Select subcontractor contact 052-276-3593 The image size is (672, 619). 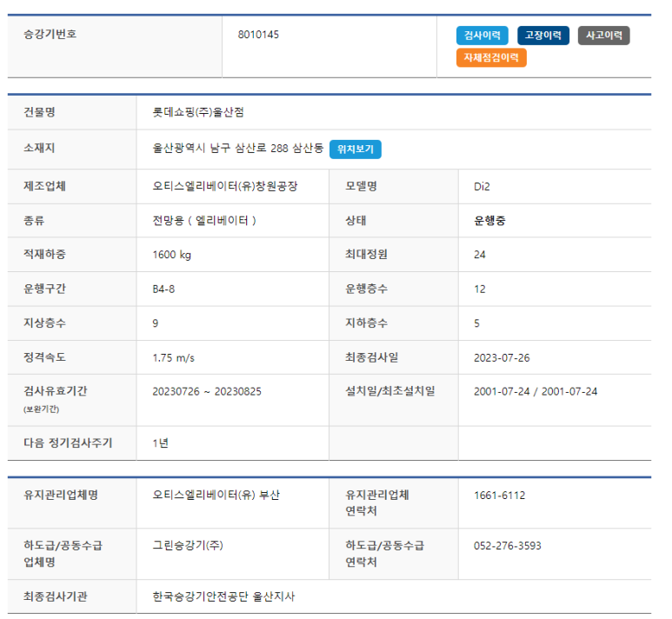tap(508, 546)
